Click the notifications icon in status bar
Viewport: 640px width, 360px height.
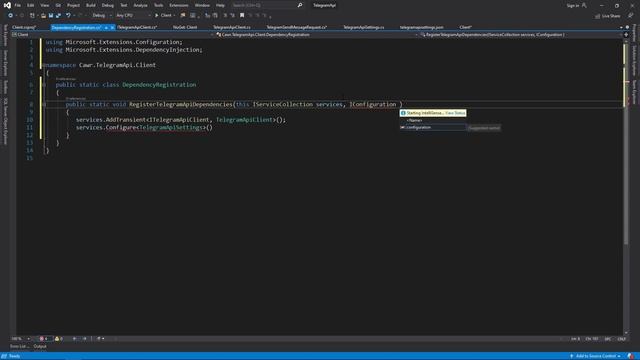click(631, 356)
